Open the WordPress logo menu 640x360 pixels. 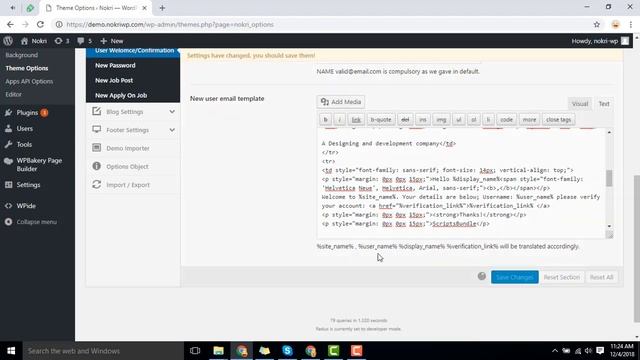pos(8,41)
